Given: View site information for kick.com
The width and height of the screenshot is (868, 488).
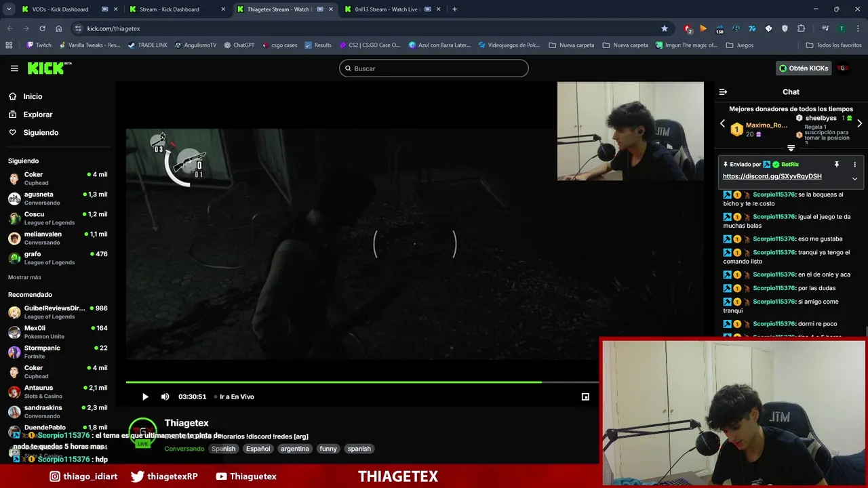Looking at the screenshot, I should [x=78, y=28].
